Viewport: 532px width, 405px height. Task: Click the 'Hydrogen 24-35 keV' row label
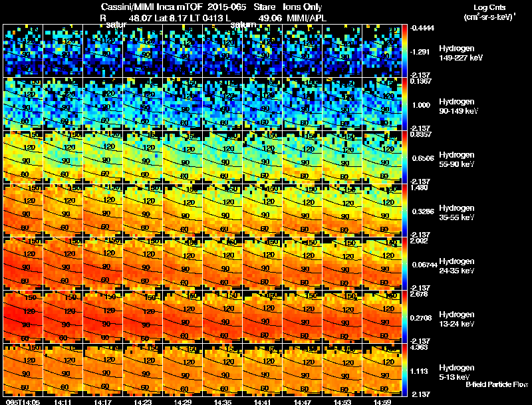[x=457, y=266]
